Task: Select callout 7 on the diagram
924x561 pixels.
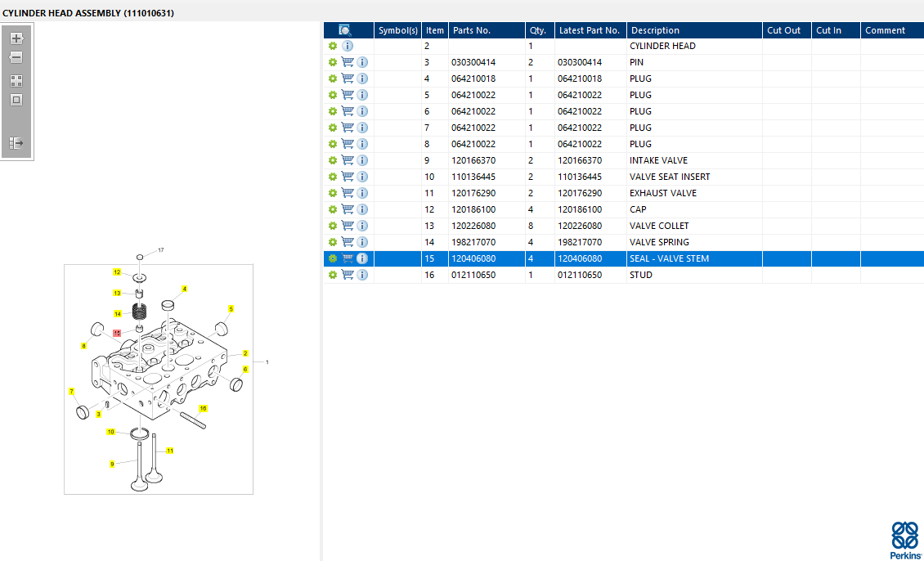Action: pos(72,391)
